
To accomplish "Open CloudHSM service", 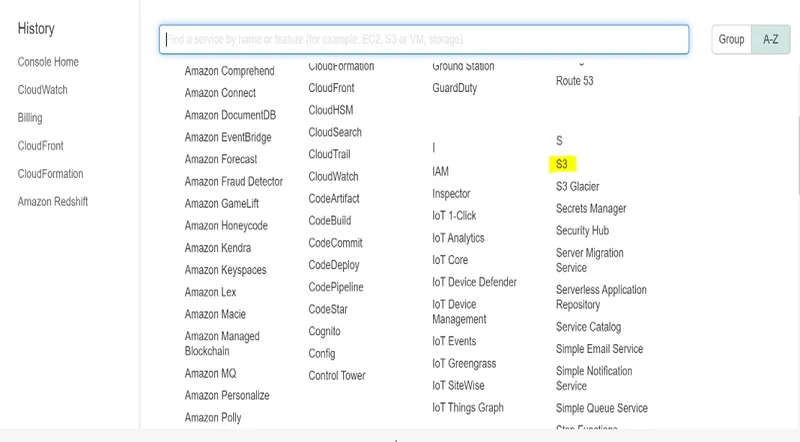I will pyautogui.click(x=331, y=110).
